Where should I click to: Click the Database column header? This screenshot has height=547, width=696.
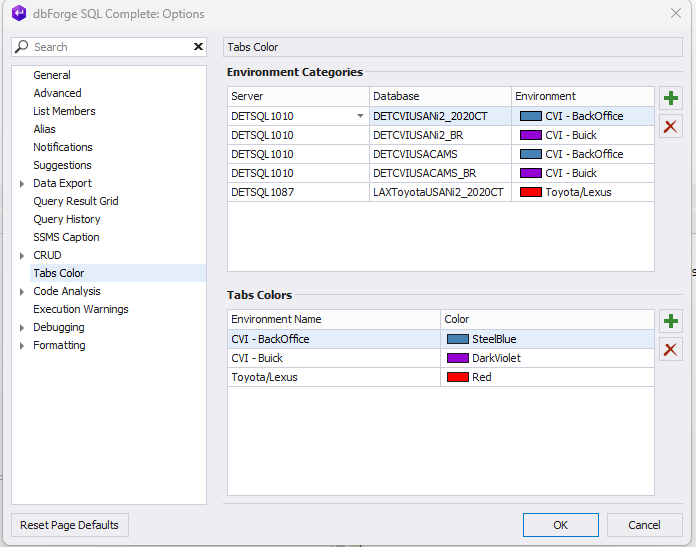(x=440, y=96)
